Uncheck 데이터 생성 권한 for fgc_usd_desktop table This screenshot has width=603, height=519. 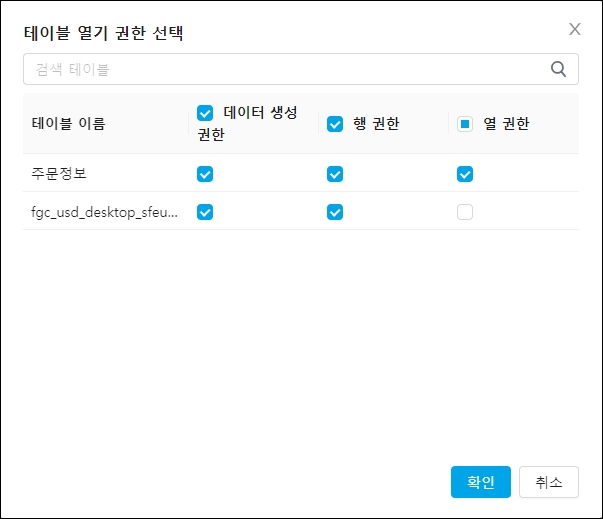(205, 212)
